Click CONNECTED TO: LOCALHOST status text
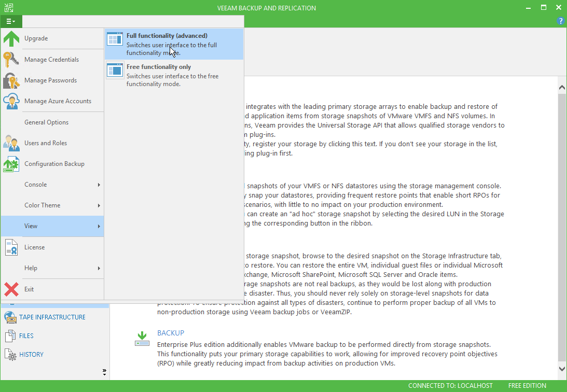 [450, 386]
